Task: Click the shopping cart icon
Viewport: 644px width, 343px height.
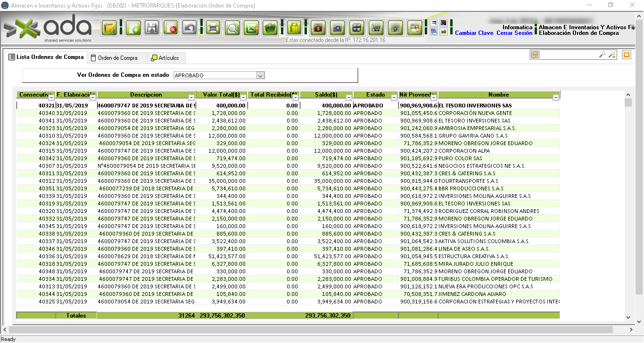Action: point(376,28)
